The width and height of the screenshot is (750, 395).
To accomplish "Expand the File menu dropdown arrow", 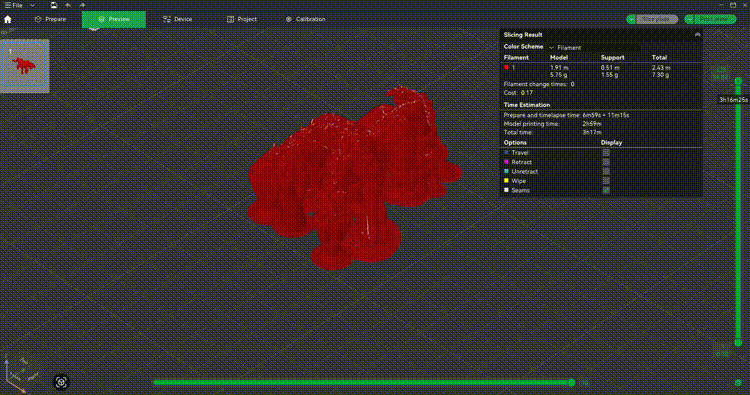I will 33,5.
